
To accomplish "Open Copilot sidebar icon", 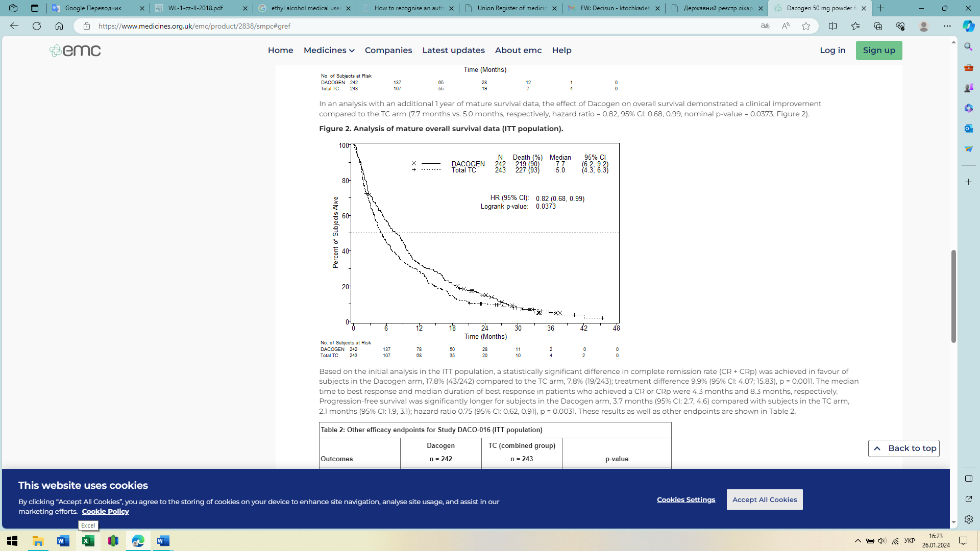I will click(x=968, y=26).
